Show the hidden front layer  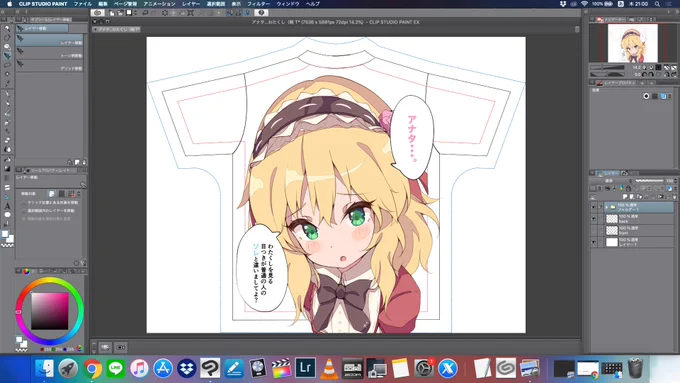pyautogui.click(x=594, y=230)
